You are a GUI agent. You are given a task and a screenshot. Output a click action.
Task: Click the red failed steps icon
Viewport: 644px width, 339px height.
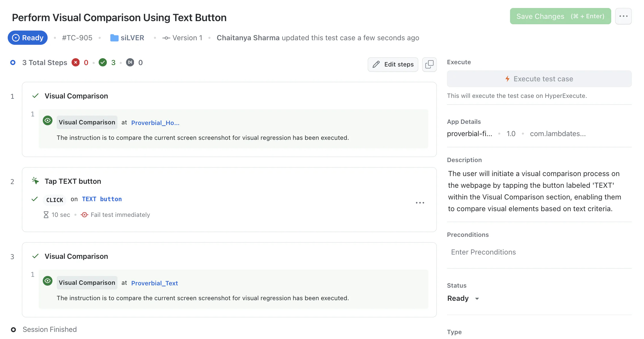pyautogui.click(x=76, y=62)
